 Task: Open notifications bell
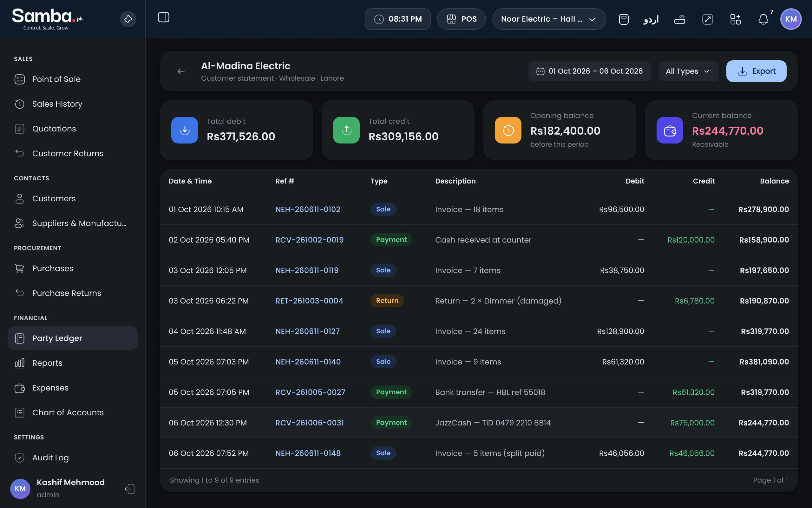coord(763,19)
